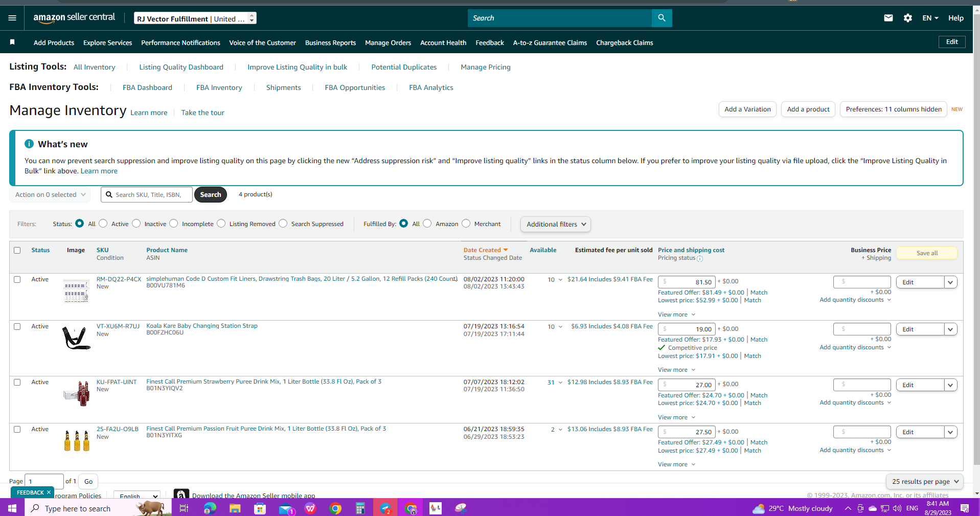Image resolution: width=980 pixels, height=516 pixels.
Task: Sort by Date Created column
Action: [486, 250]
